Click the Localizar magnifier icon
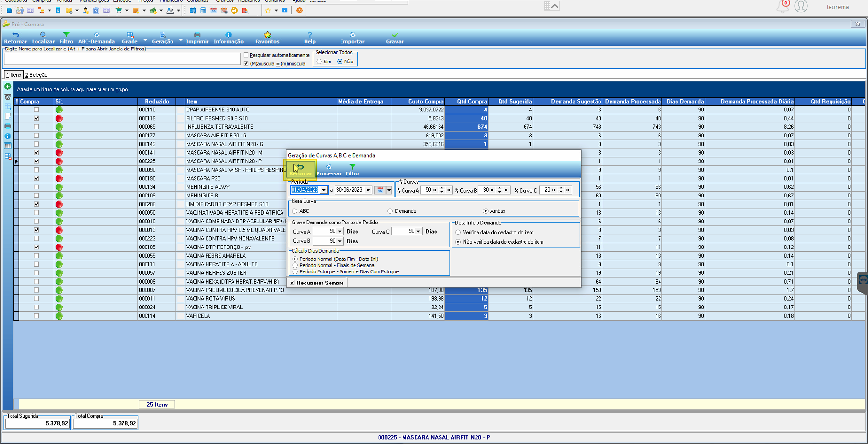The height and width of the screenshot is (444, 868). pos(43,35)
